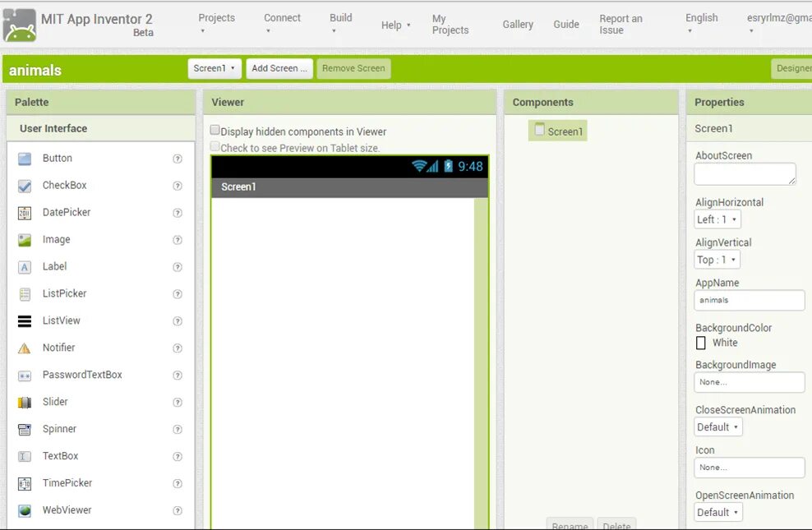Image resolution: width=812 pixels, height=530 pixels.
Task: Click the Remove Screen button
Action: [x=353, y=68]
